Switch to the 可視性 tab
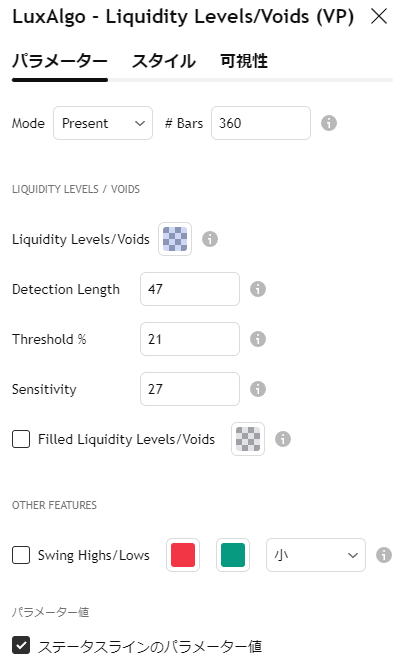Viewport: 406px width, 671px height. (244, 61)
